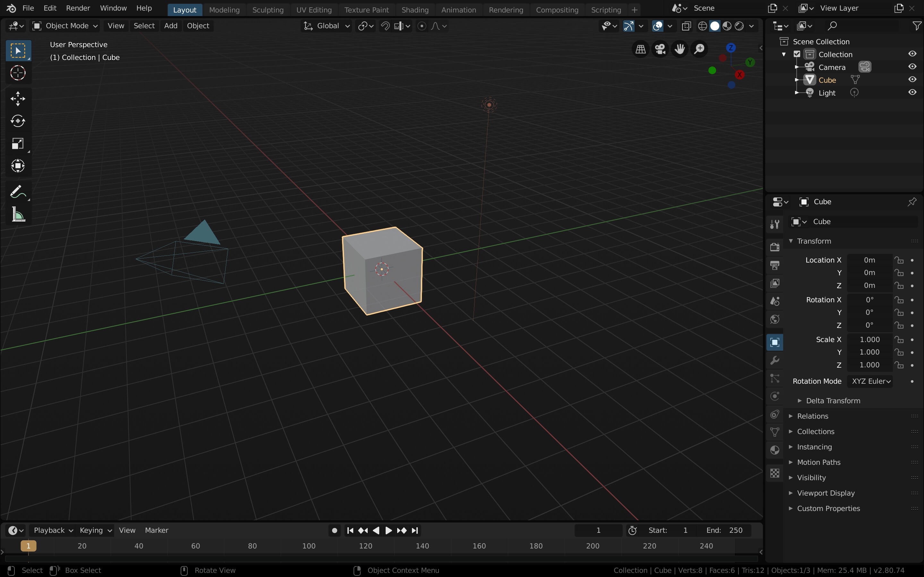Open the Object Mode dropdown

point(65,26)
